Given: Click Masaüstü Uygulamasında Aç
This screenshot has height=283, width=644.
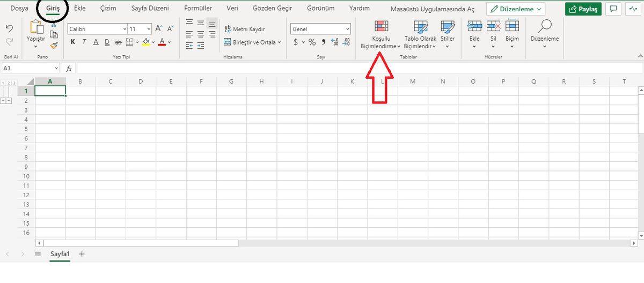Looking at the screenshot, I should click(433, 10).
